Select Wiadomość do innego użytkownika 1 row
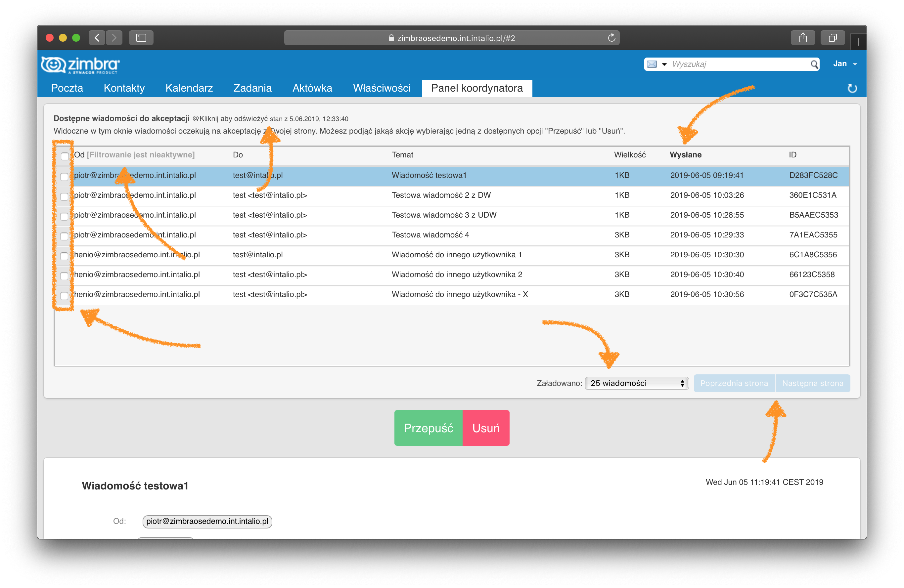Viewport: 904px width, 588px height. tap(452, 255)
